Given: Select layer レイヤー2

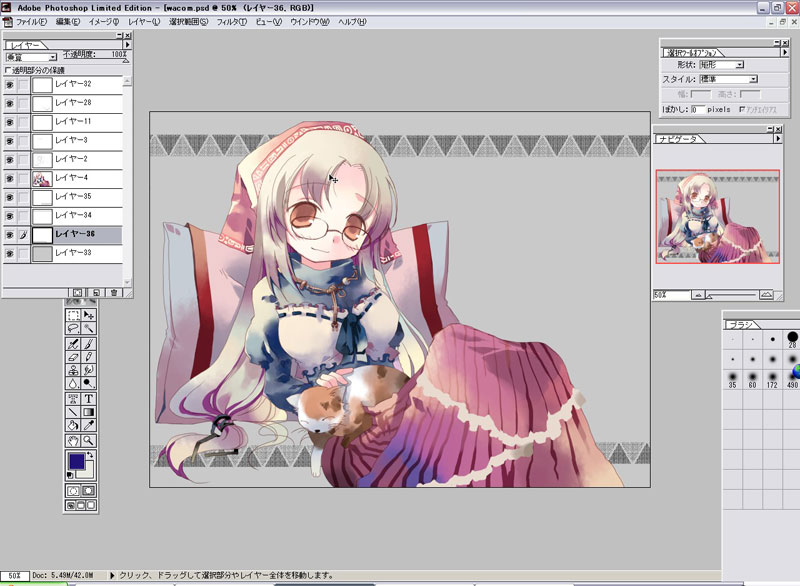Looking at the screenshot, I should pyautogui.click(x=77, y=160).
